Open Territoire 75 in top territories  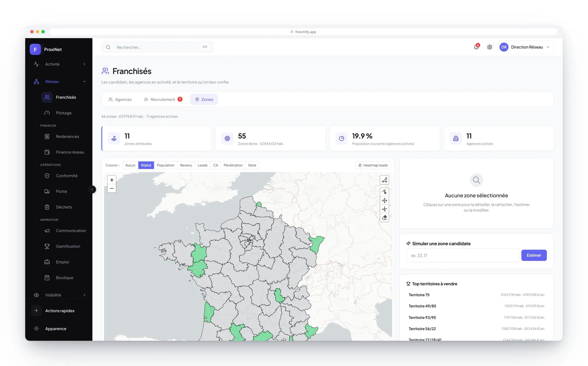[476, 295]
